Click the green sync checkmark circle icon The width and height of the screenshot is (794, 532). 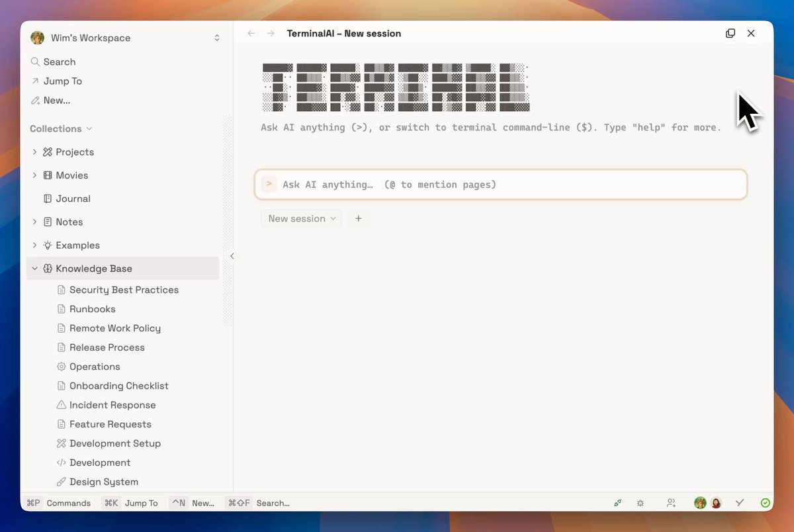(766, 503)
